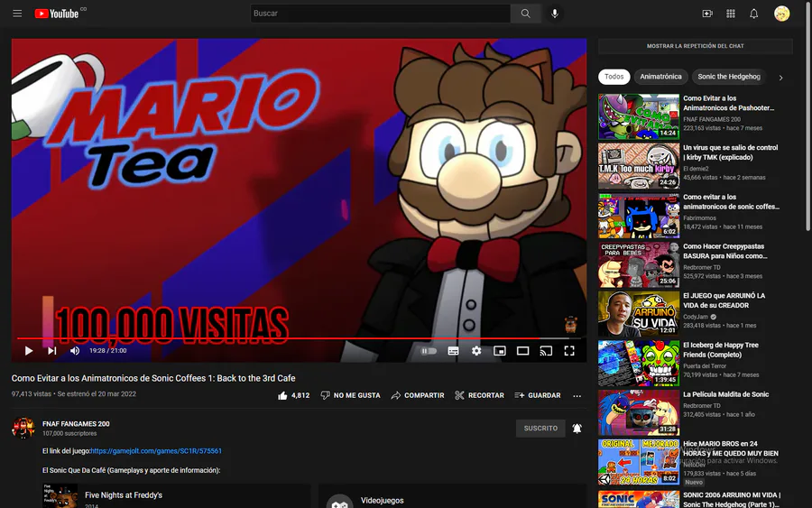This screenshot has height=508, width=812.
Task: Click the channel watermark in player corner
Action: [571, 324]
